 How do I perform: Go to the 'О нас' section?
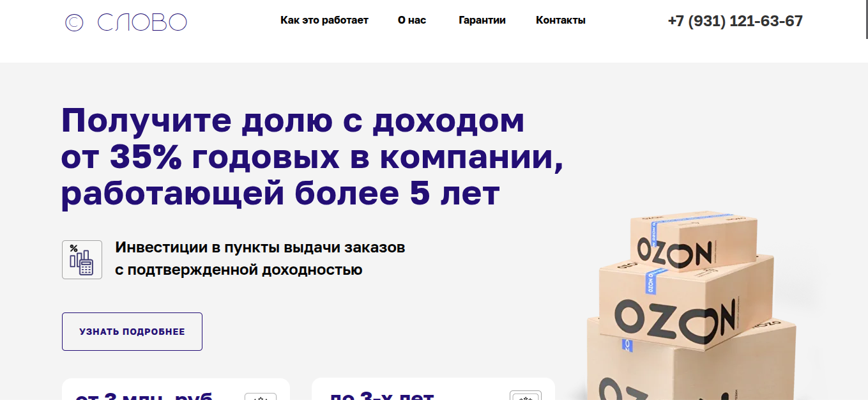[x=412, y=20]
